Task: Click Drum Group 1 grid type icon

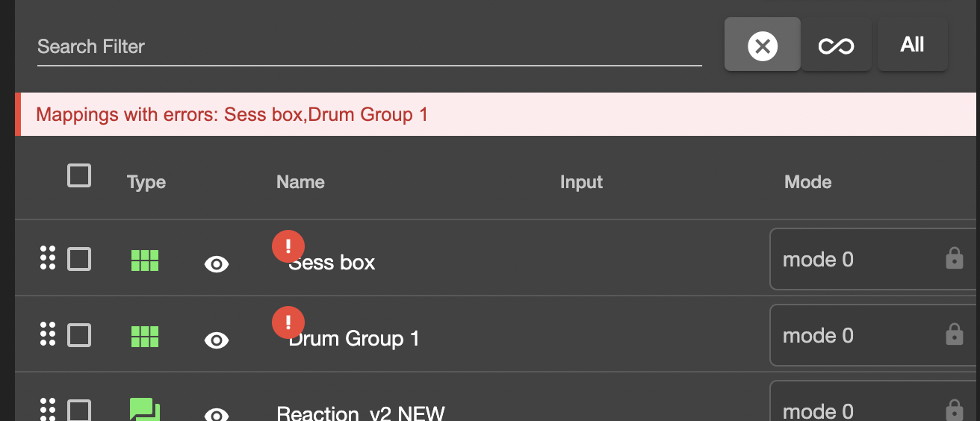Action: coord(145,337)
